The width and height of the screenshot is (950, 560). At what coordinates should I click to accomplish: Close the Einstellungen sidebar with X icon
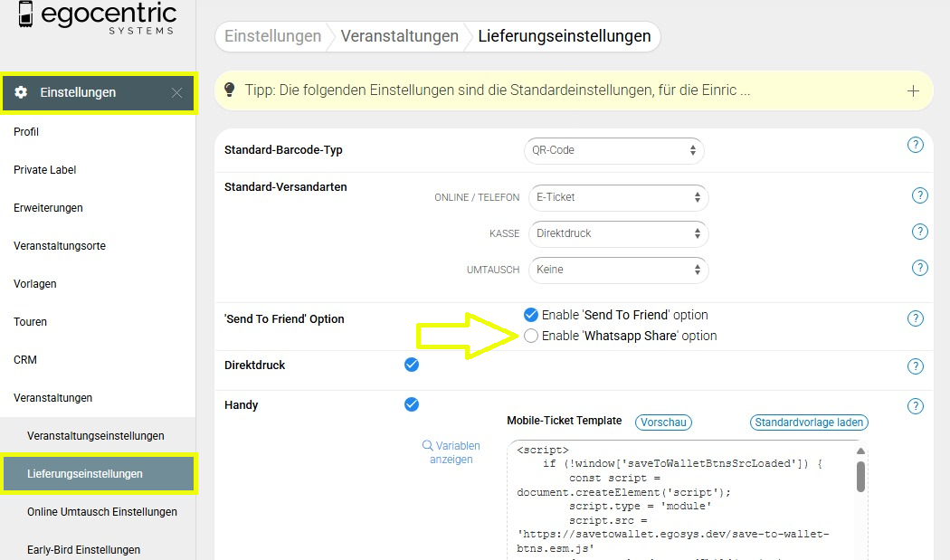176,92
